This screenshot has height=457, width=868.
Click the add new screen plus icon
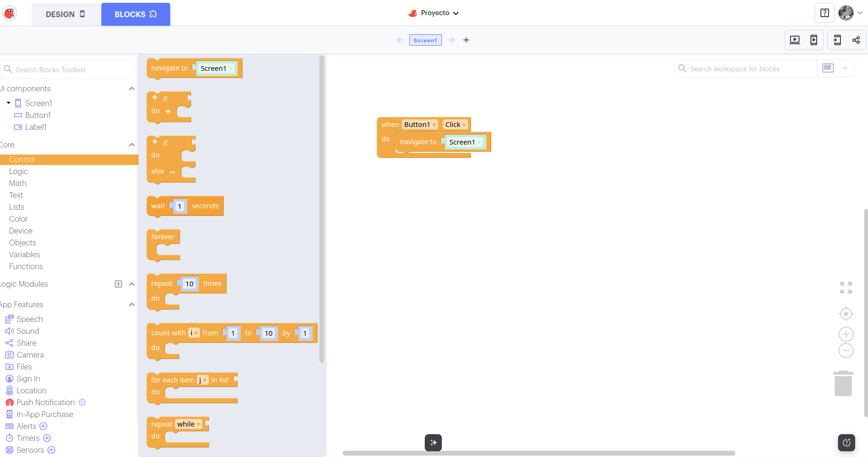(x=466, y=40)
